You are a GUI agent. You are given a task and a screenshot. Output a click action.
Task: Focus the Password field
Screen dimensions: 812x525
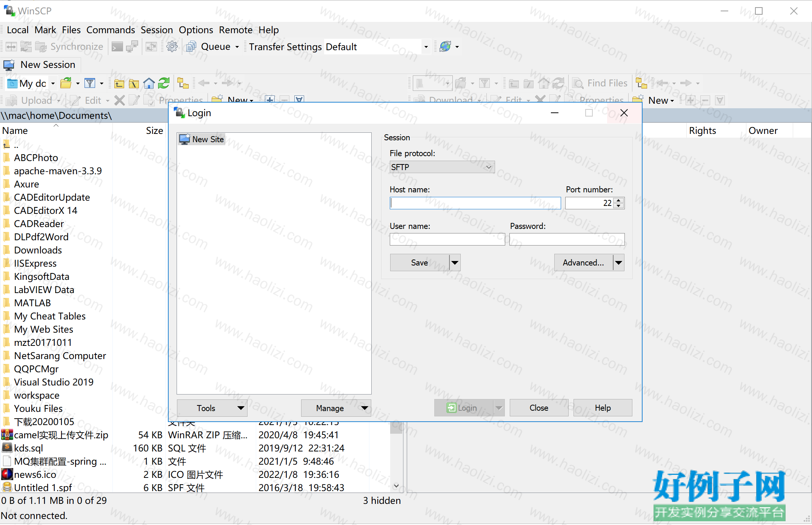[567, 239]
